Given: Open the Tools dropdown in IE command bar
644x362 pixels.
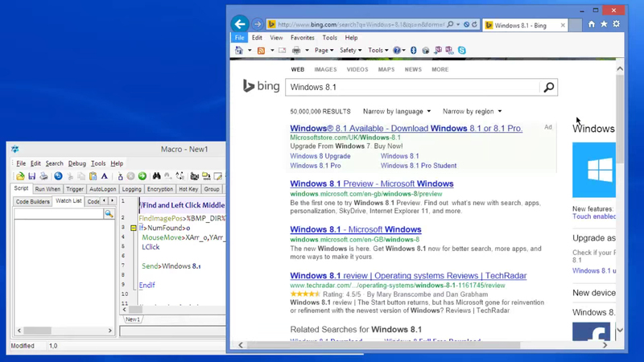Looking at the screenshot, I should (378, 50).
